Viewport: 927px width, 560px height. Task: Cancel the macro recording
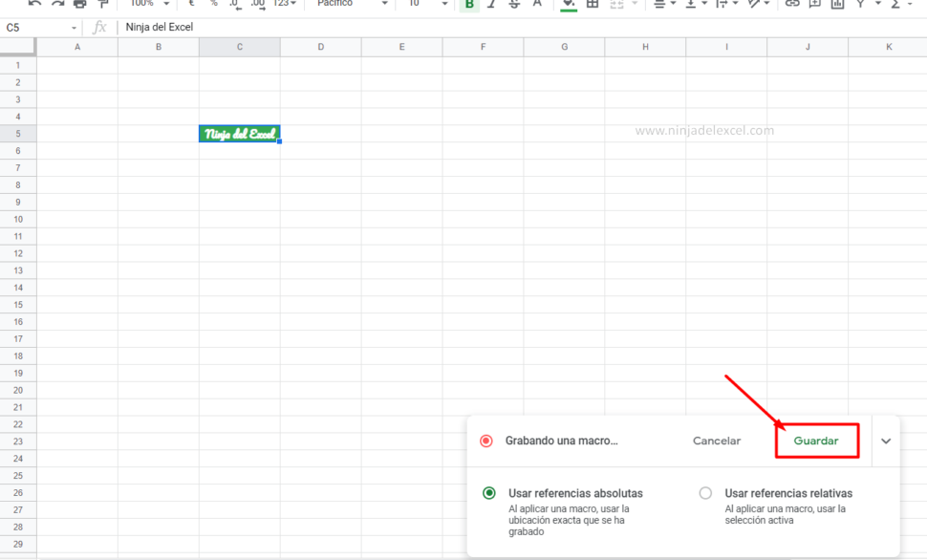pos(717,441)
